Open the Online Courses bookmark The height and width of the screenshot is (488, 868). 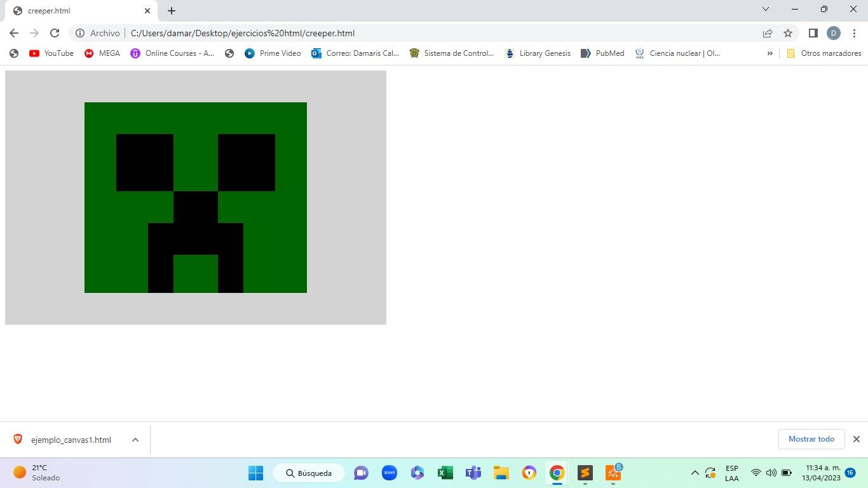[172, 53]
